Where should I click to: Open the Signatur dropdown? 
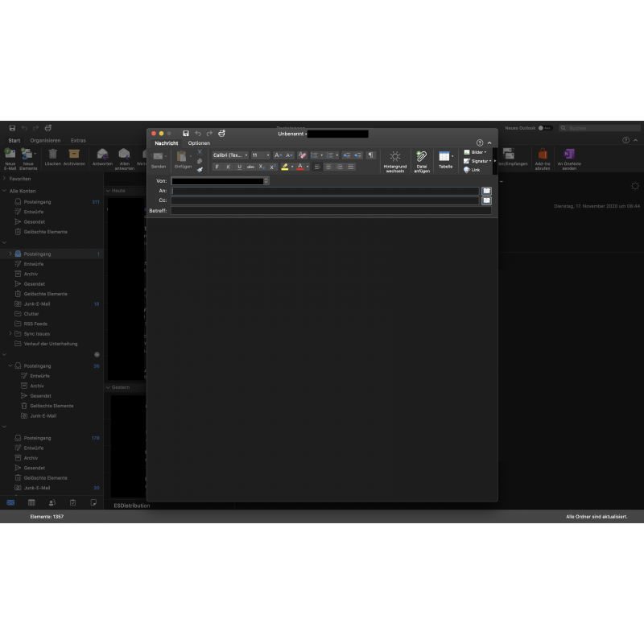(x=481, y=161)
